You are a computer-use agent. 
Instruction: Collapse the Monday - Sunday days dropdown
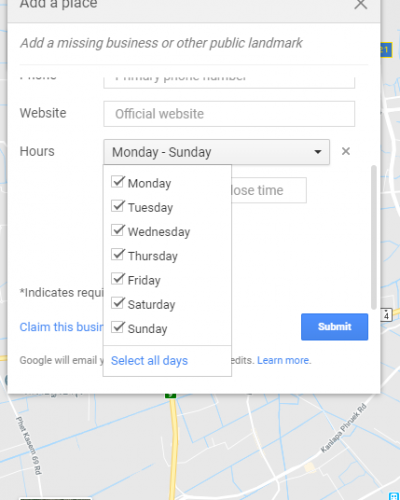(x=216, y=152)
